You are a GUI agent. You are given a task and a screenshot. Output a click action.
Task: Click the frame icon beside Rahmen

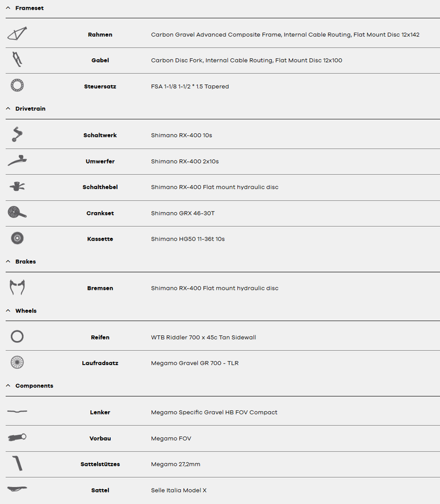[x=17, y=34]
